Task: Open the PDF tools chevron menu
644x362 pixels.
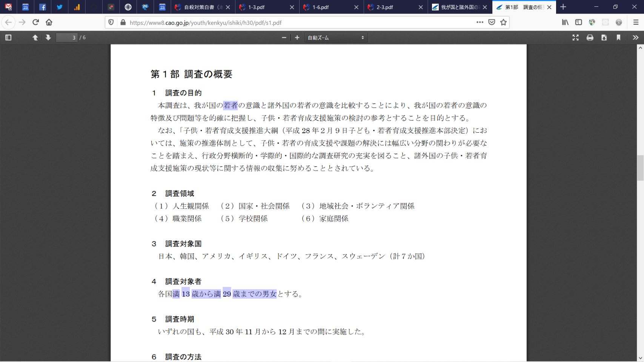Action: [635, 38]
